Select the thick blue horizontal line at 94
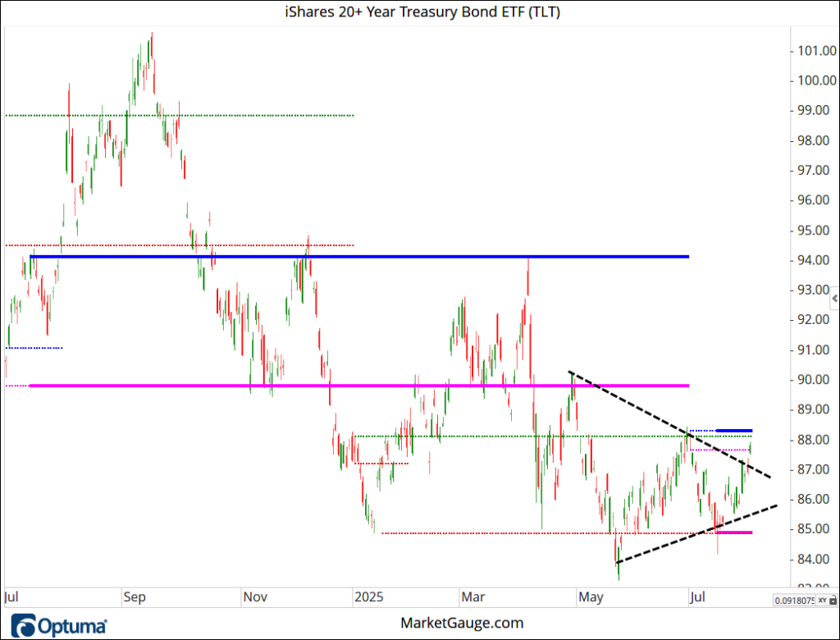 click(x=410, y=257)
